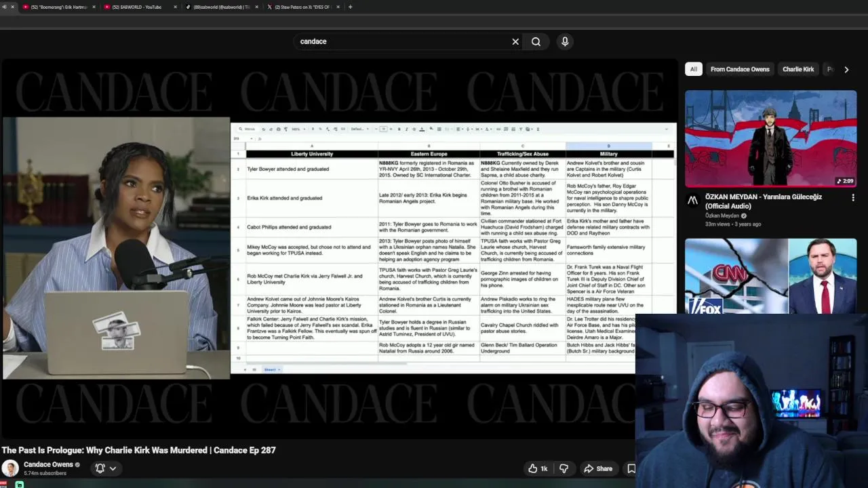Close the EABWORLD - YouTube tab
This screenshot has height=488, width=868.
(x=175, y=7)
